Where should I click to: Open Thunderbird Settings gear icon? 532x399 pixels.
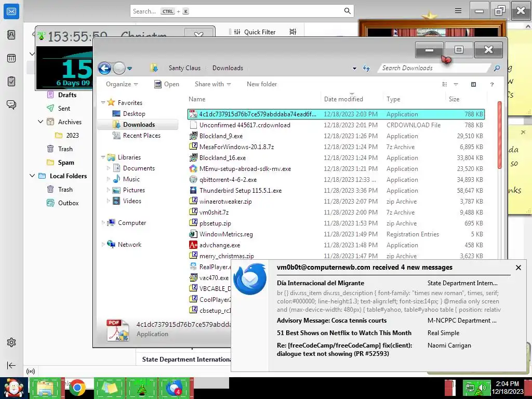pyautogui.click(x=11, y=342)
